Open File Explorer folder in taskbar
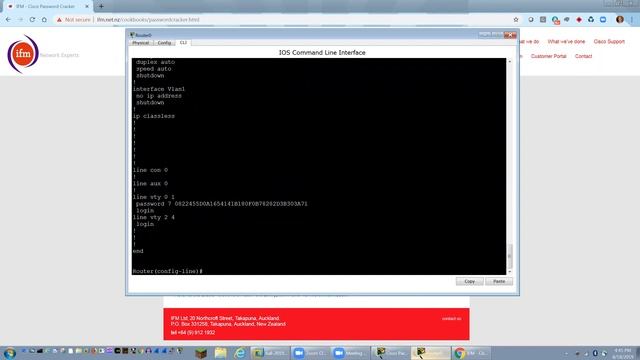Viewport: 640px width, 360px height. (x=220, y=353)
